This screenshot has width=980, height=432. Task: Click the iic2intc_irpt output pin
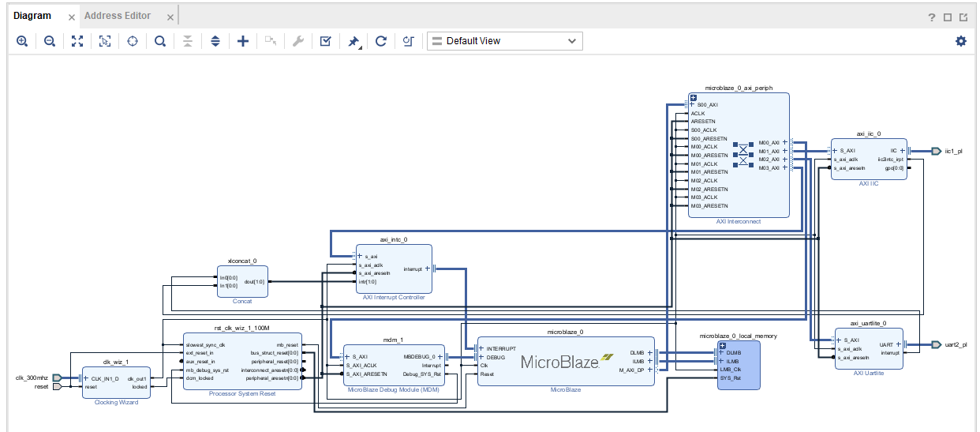tap(890, 159)
